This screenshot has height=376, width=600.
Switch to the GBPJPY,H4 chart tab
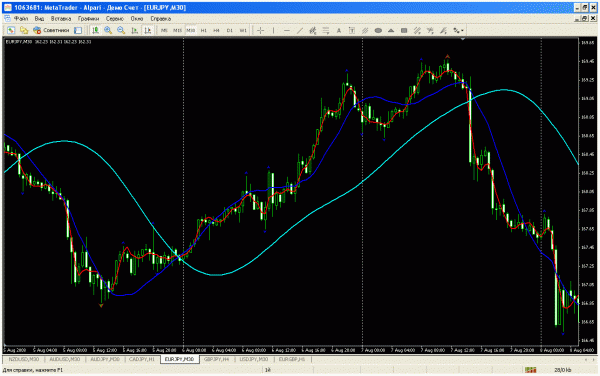(216, 360)
